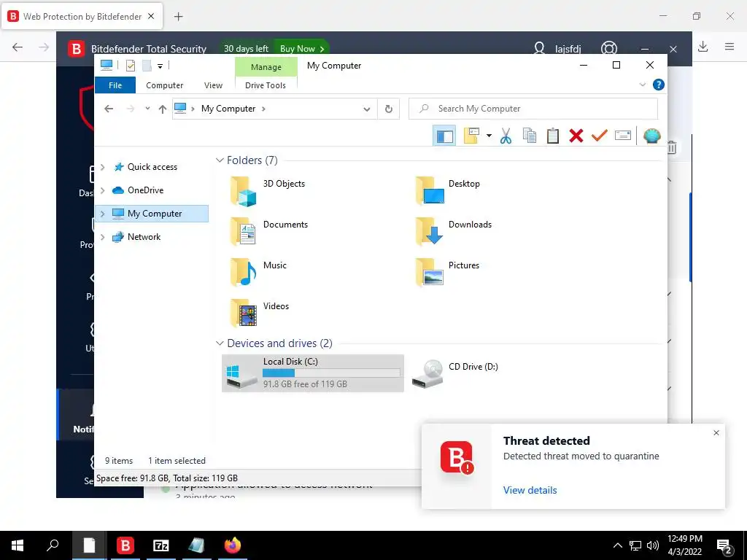
Task: Open the View ribbon tab
Action: coord(213,85)
